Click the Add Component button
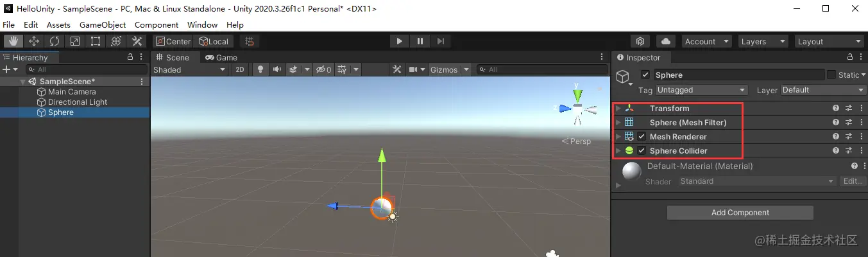This screenshot has width=868, height=257. point(740,213)
